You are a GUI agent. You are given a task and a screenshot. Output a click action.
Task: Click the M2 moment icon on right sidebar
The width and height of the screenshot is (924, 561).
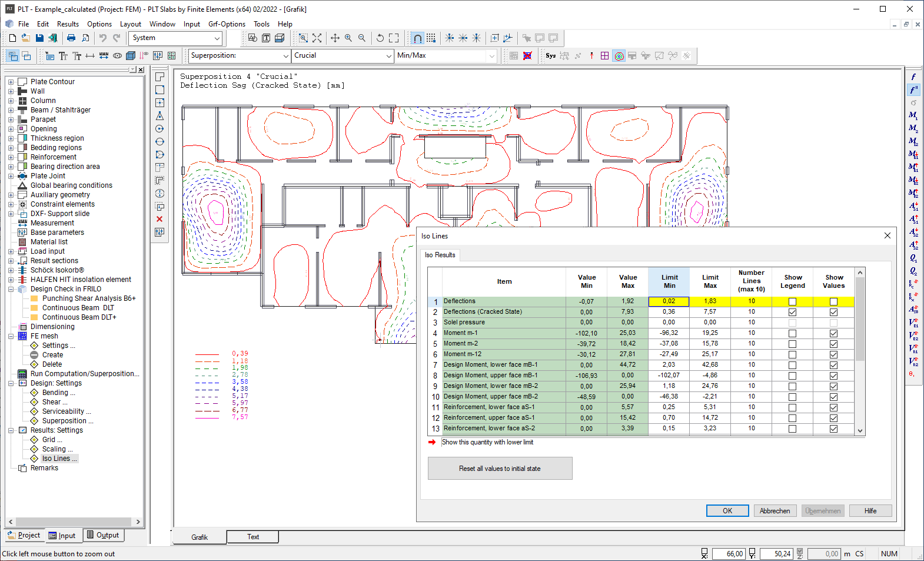(x=913, y=128)
